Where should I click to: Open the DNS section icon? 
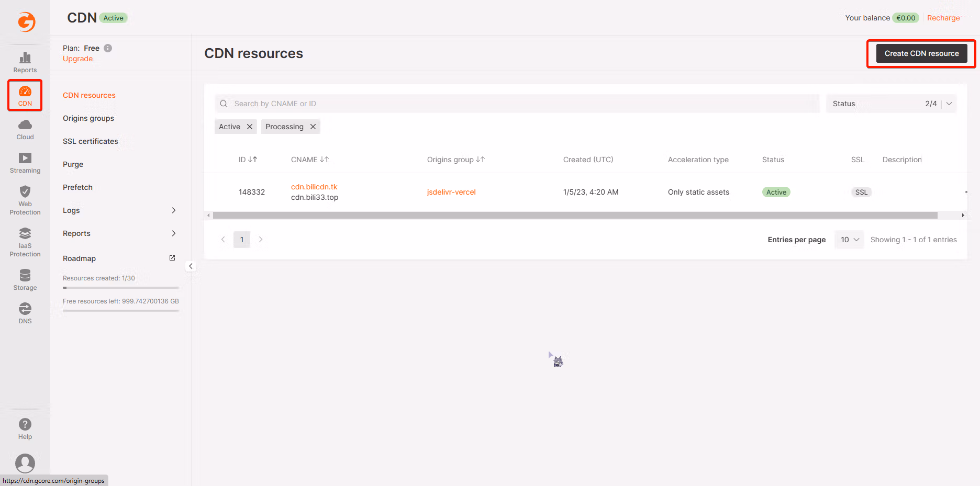(25, 309)
